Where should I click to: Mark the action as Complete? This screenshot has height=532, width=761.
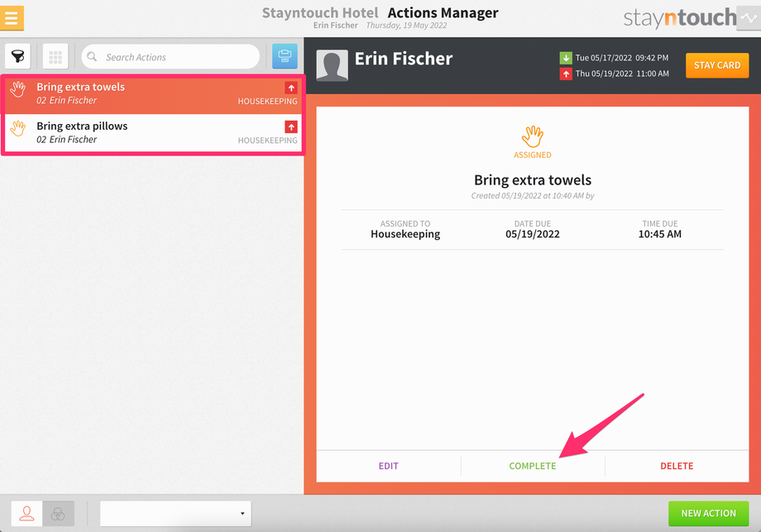(533, 466)
